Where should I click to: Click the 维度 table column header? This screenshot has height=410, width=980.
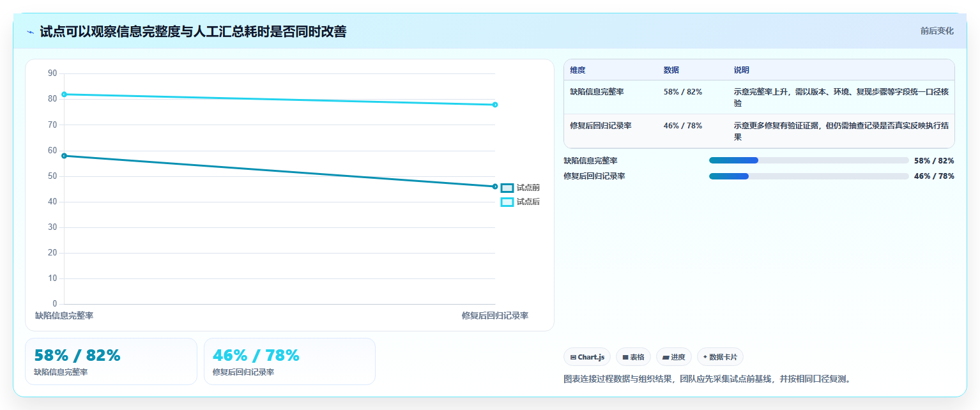(578, 70)
